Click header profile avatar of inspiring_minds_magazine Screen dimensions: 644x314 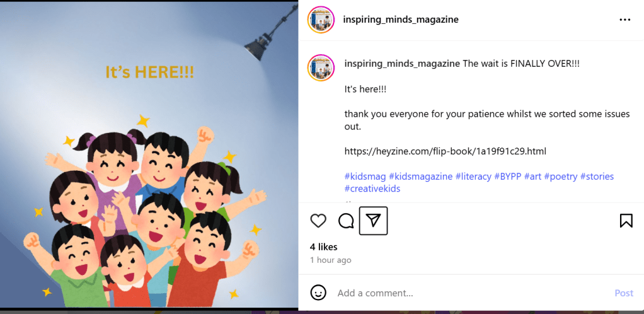[321, 20]
